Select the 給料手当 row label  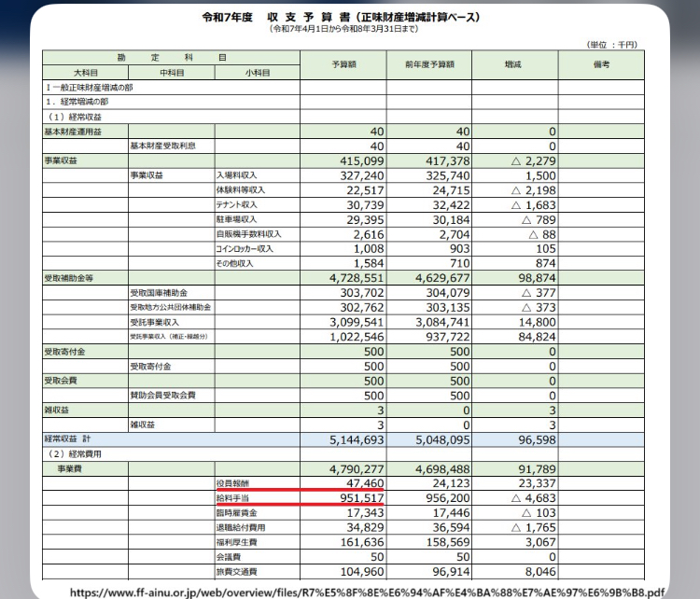[x=232, y=498]
